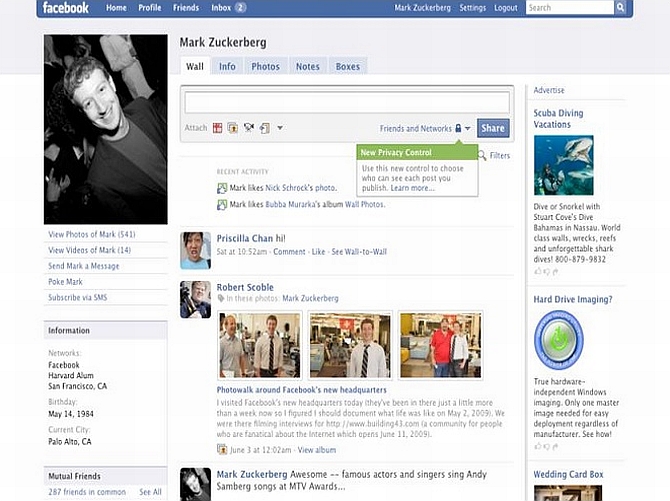Click the like icon beside Nick Schrock's photo activity
Viewport: 670px width, 501px height.
tap(222, 188)
